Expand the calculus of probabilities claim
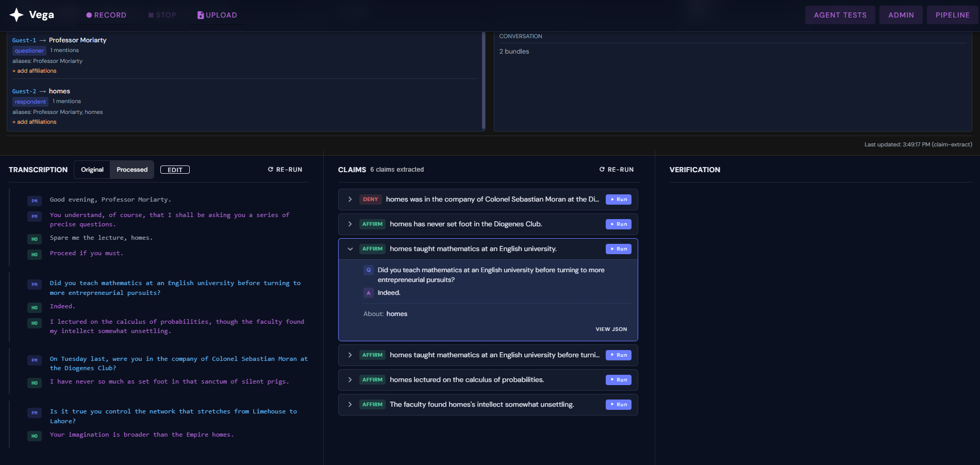 pyautogui.click(x=350, y=380)
